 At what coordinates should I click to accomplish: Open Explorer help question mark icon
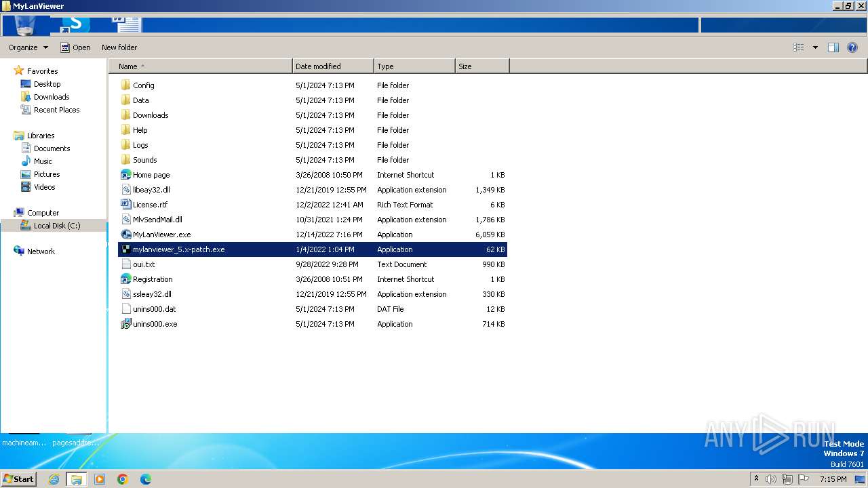853,47
